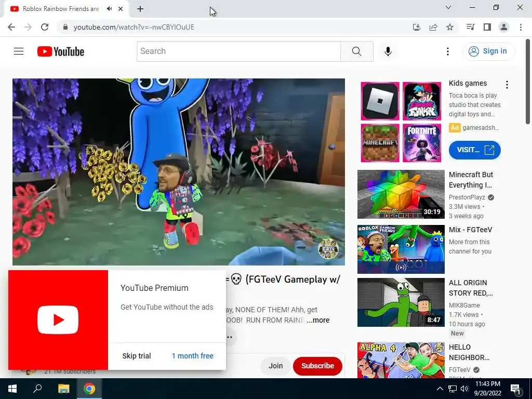The width and height of the screenshot is (532, 399).
Task: Open Windows taskbar search
Action: pyautogui.click(x=37, y=389)
